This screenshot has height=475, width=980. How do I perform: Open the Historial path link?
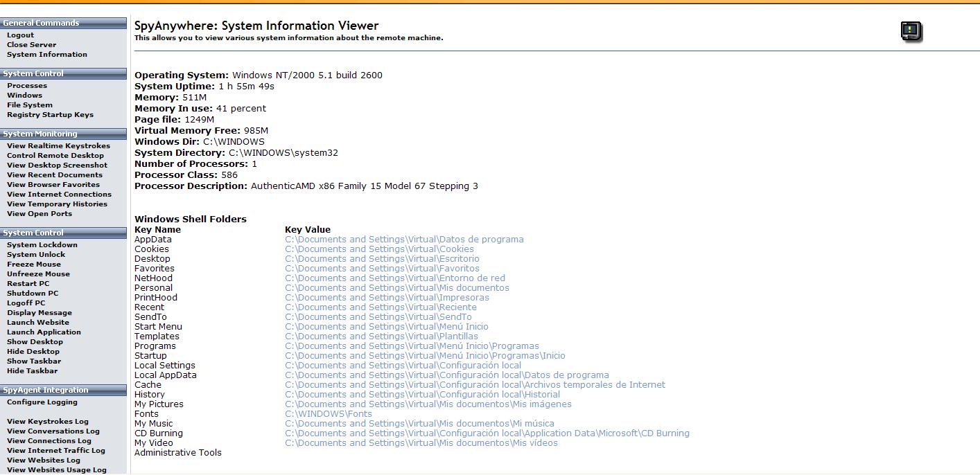click(x=422, y=395)
